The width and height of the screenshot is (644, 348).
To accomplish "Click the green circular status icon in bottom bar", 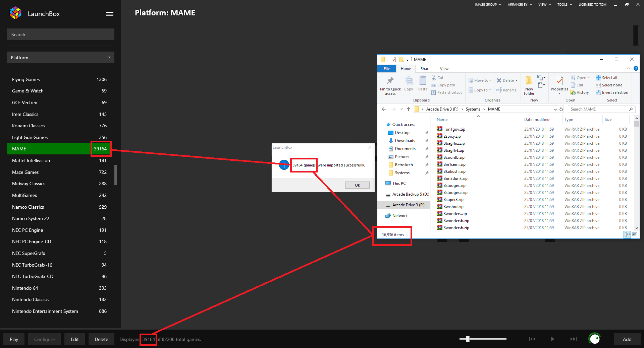I will click(x=594, y=339).
